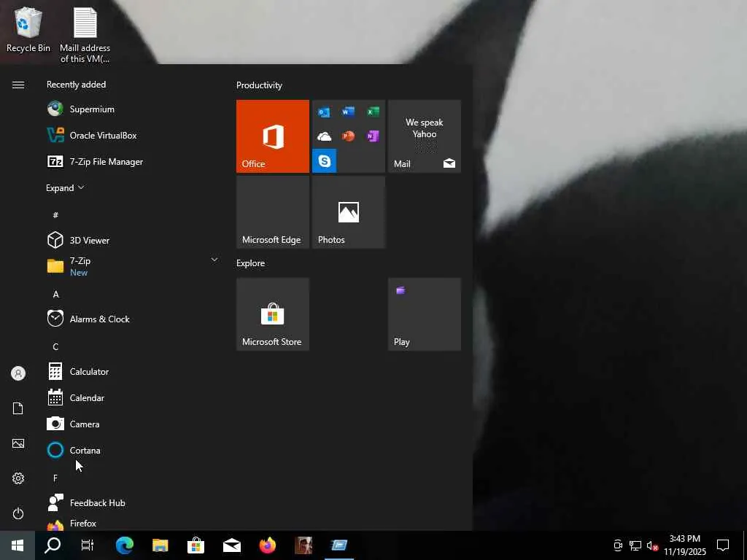Open the Microsoft Store tile

click(273, 314)
